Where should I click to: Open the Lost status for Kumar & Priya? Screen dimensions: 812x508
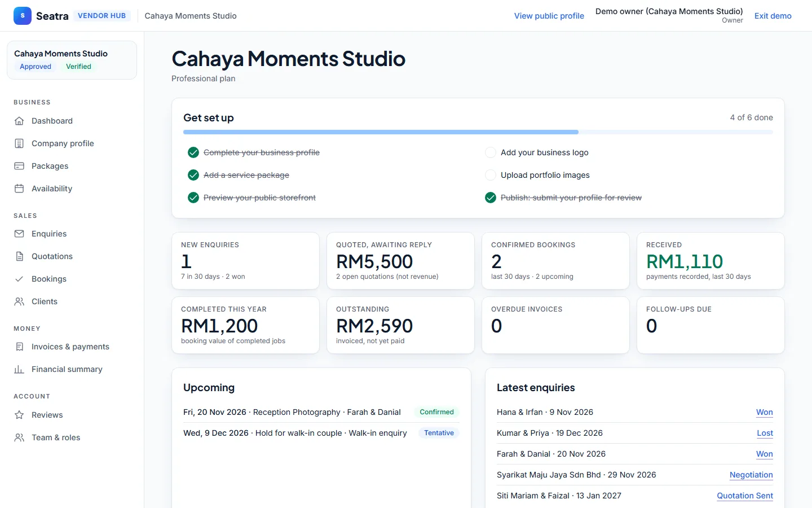tap(765, 433)
